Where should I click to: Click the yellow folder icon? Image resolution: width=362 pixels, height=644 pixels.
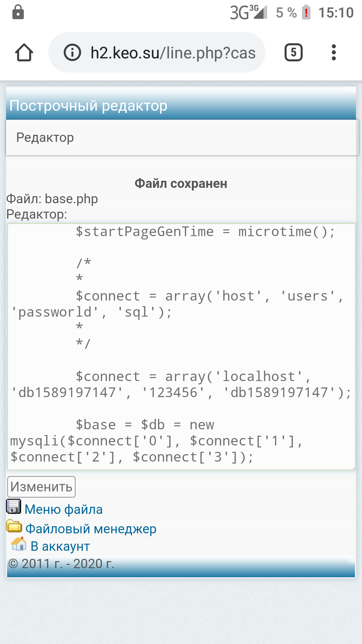pyautogui.click(x=14, y=526)
